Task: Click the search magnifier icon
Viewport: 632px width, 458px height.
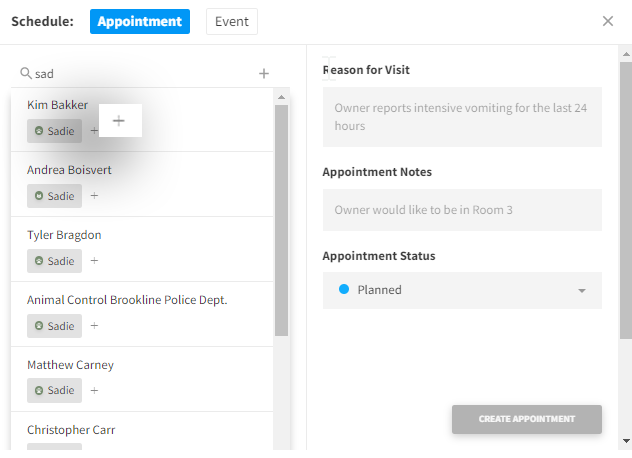Action: [26, 73]
